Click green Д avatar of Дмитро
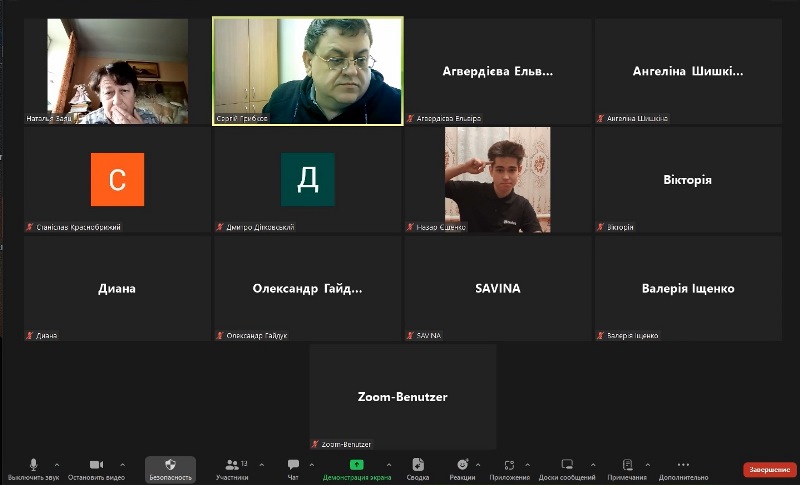The width and height of the screenshot is (800, 485). coord(308,180)
